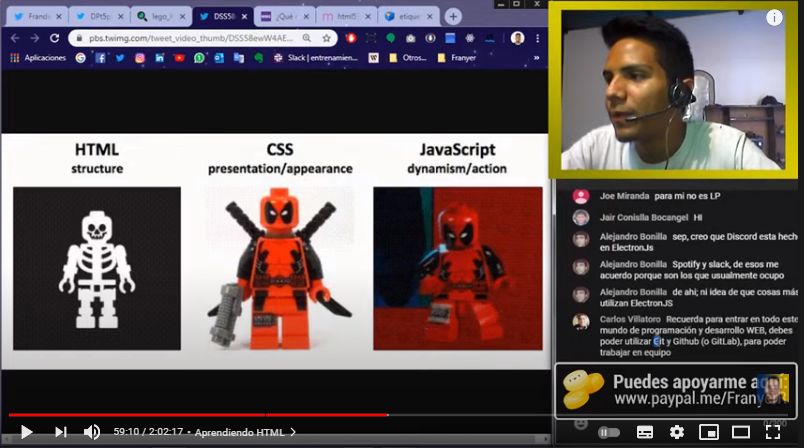Mute the video volume
Screen dimensions: 804x448
92,432
